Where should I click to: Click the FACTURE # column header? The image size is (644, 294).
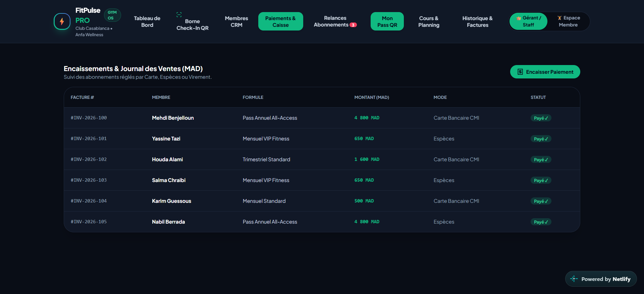82,97
